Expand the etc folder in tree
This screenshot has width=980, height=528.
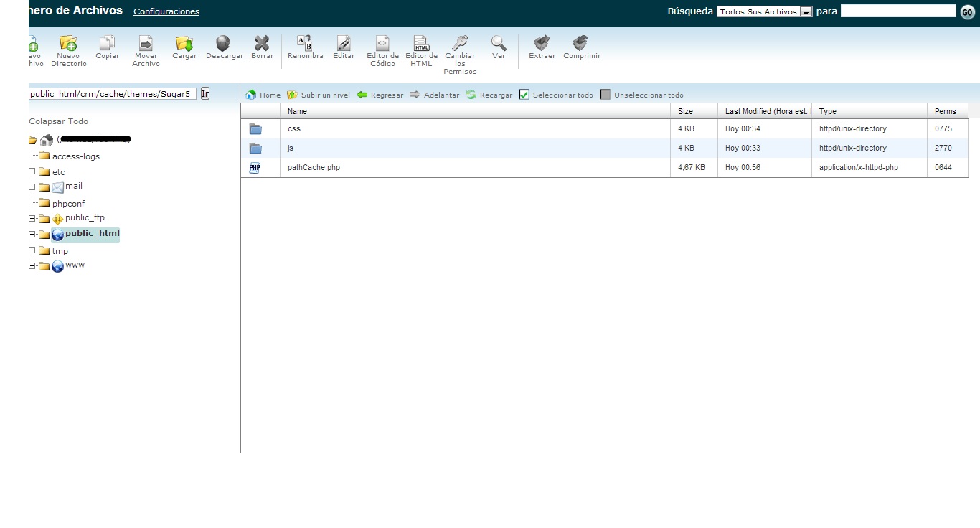pos(32,171)
